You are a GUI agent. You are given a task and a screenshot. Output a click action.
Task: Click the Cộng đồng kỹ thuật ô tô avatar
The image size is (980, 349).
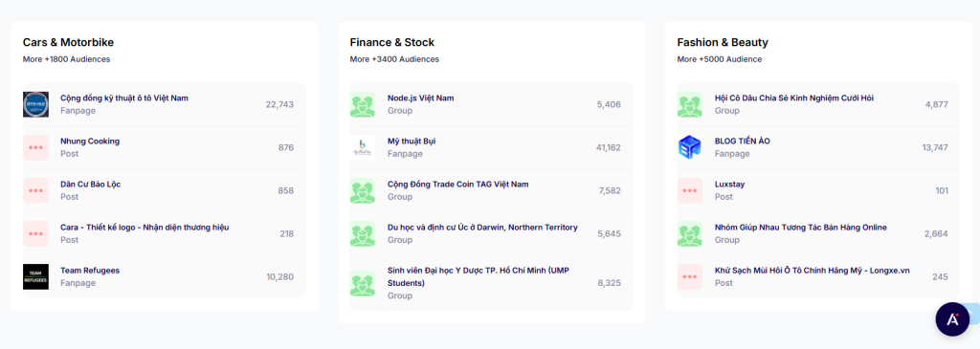[x=35, y=104]
